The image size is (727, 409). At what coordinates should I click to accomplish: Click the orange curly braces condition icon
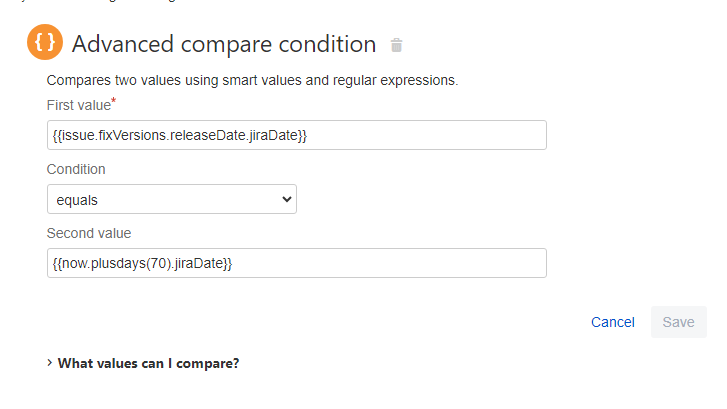[x=45, y=42]
